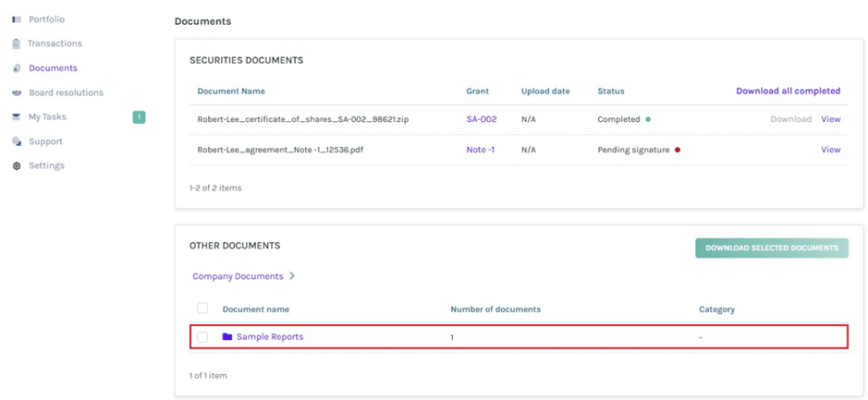Image resolution: width=868 pixels, height=400 pixels.
Task: Click the Grant column header
Action: point(478,91)
